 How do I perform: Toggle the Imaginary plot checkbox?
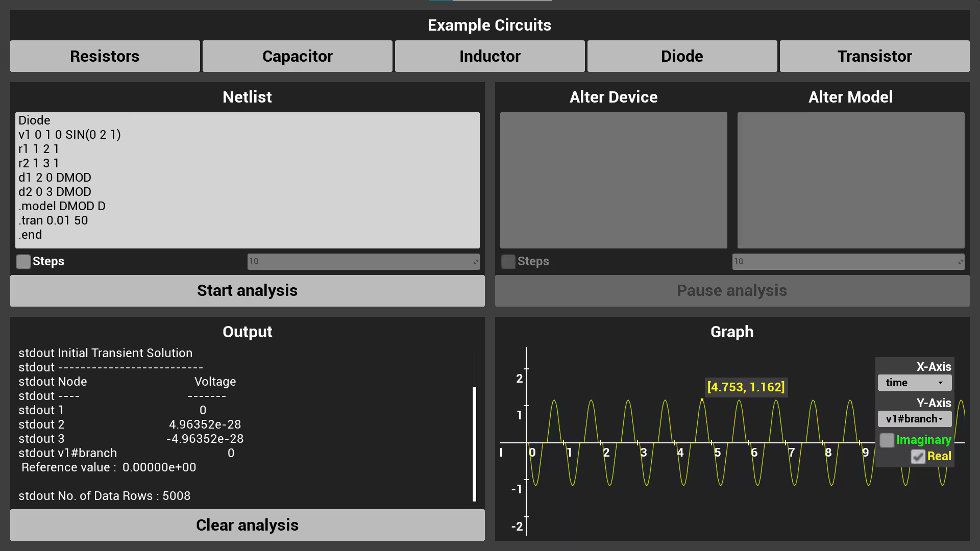point(887,440)
